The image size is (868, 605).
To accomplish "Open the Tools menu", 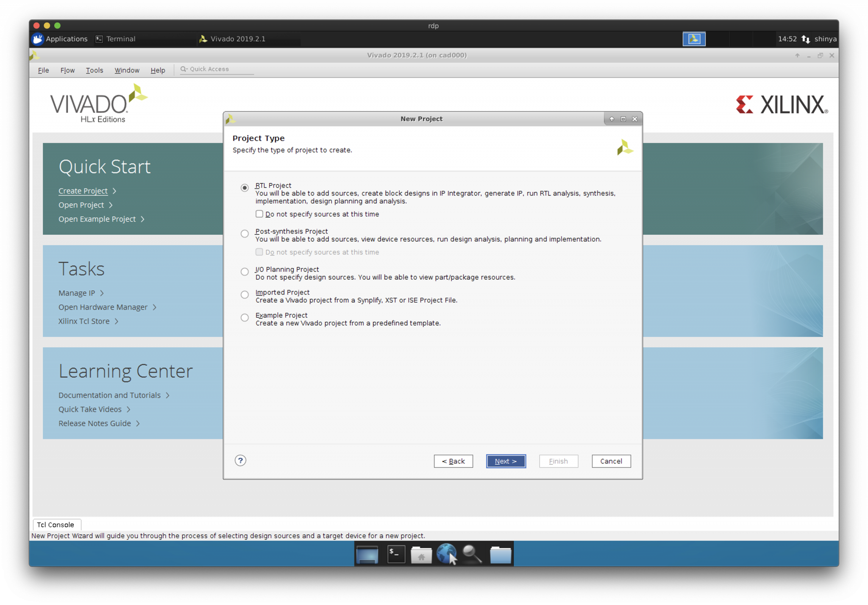I will (x=94, y=70).
